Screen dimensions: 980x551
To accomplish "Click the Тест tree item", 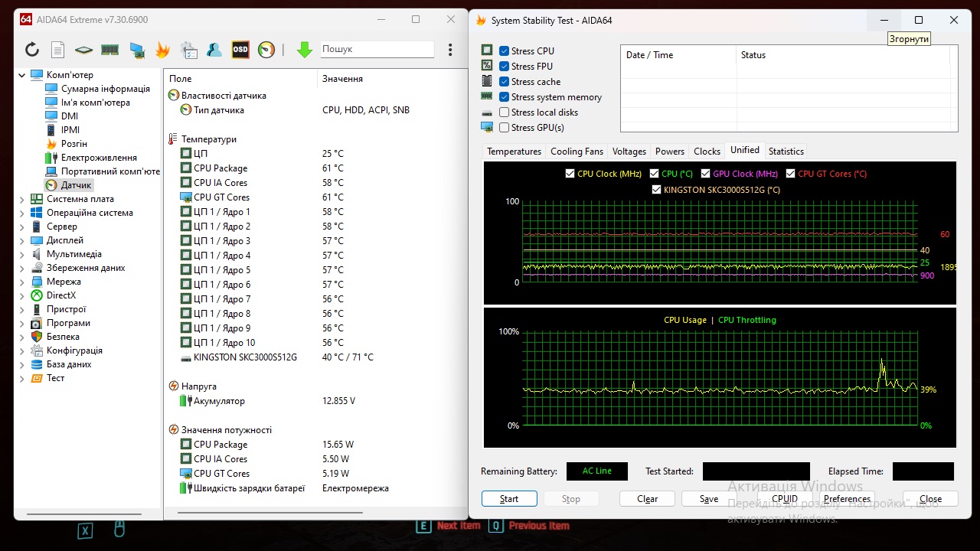I will 55,378.
